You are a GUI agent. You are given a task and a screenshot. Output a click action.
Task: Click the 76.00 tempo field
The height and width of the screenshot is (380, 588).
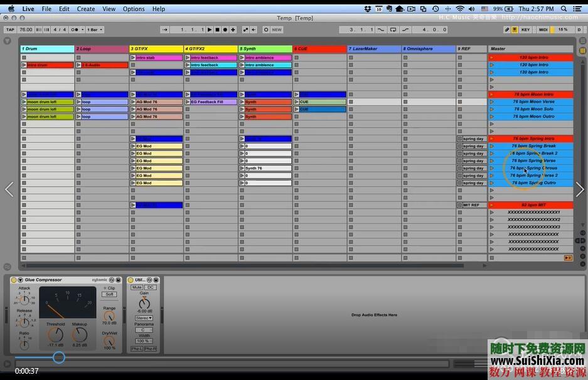26,29
